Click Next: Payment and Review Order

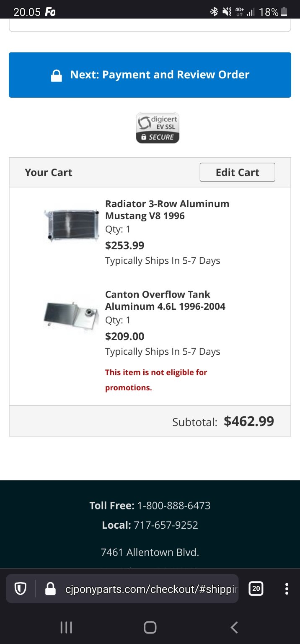coord(160,75)
